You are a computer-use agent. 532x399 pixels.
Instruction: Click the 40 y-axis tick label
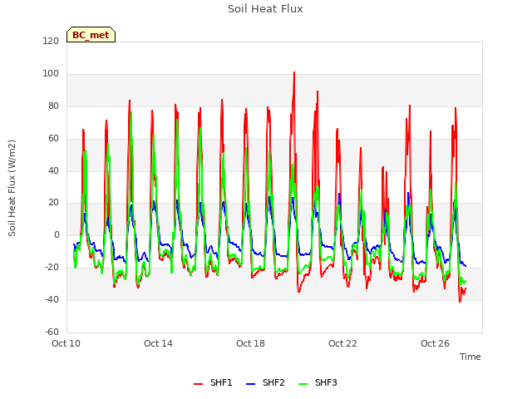(x=53, y=170)
